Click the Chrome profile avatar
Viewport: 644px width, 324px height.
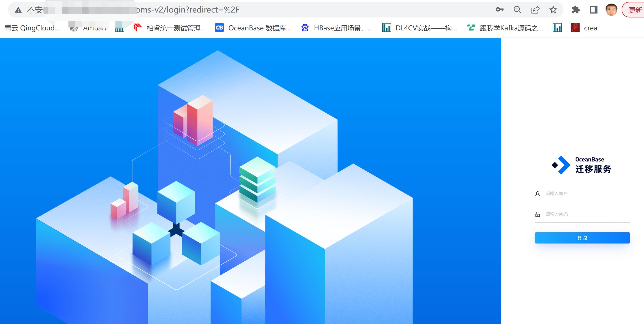611,10
